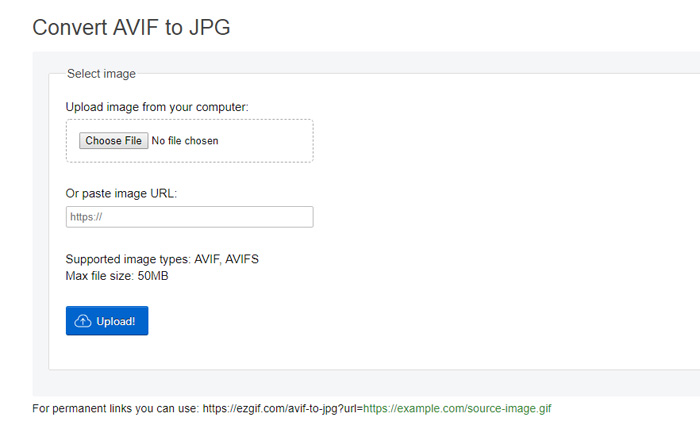
Task: Click the green example.com source-image.gif URL
Action: coord(457,409)
